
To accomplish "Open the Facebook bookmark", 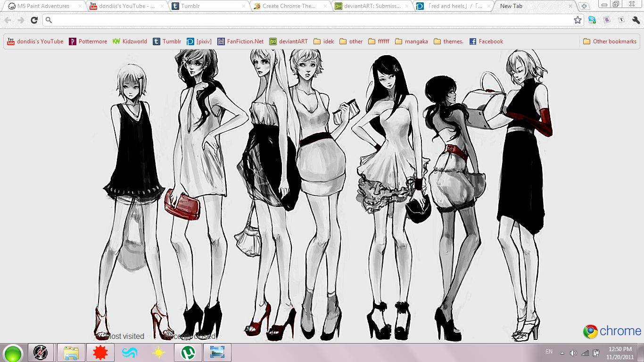I will 486,41.
